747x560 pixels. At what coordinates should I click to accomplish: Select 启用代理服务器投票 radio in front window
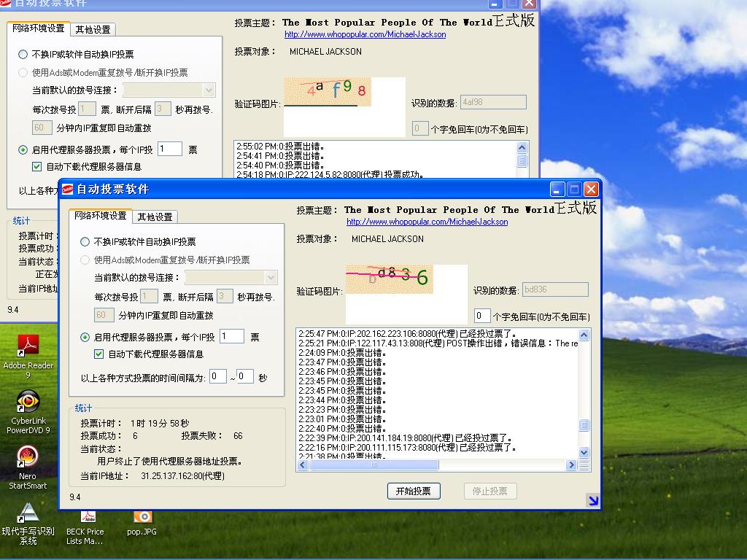(x=85, y=337)
